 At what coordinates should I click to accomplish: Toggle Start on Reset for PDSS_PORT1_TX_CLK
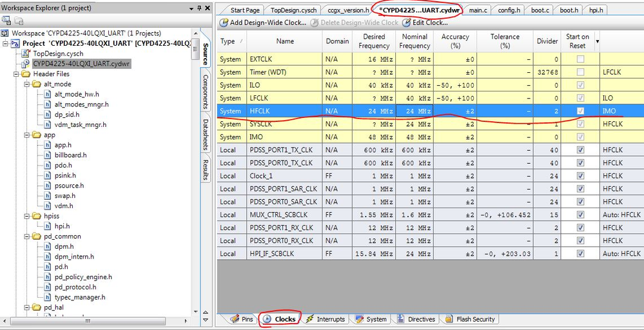(580, 150)
